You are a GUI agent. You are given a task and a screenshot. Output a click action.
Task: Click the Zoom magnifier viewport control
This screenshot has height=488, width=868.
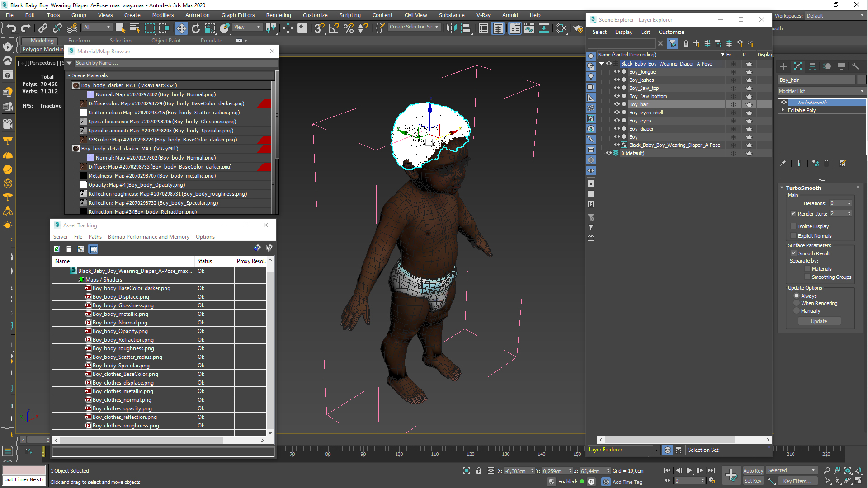click(x=827, y=470)
